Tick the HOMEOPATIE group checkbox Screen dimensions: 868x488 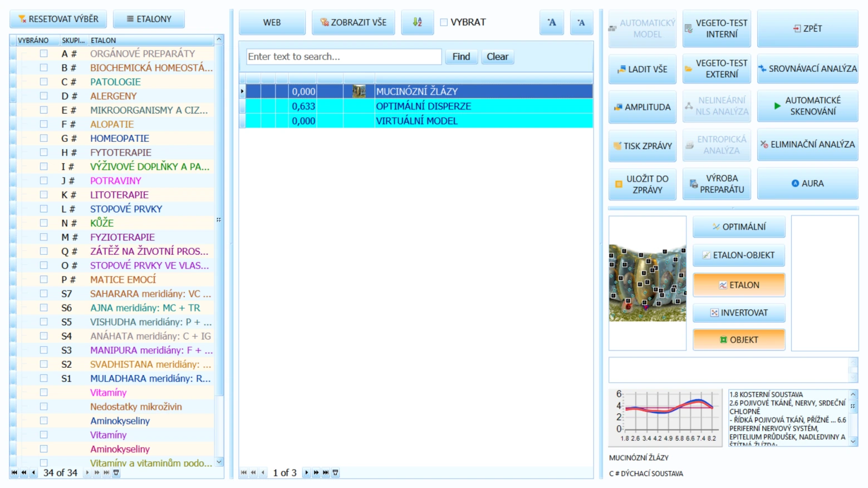[43, 138]
